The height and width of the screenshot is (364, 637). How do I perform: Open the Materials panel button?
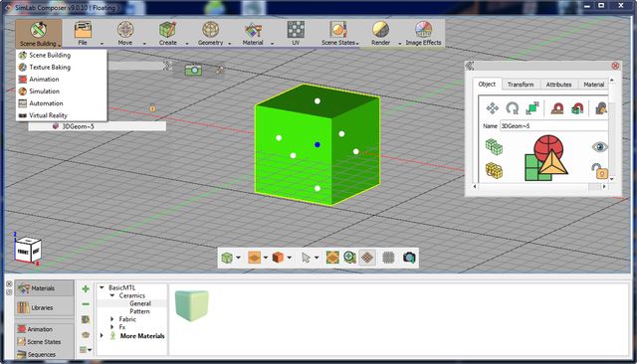pyautogui.click(x=44, y=288)
